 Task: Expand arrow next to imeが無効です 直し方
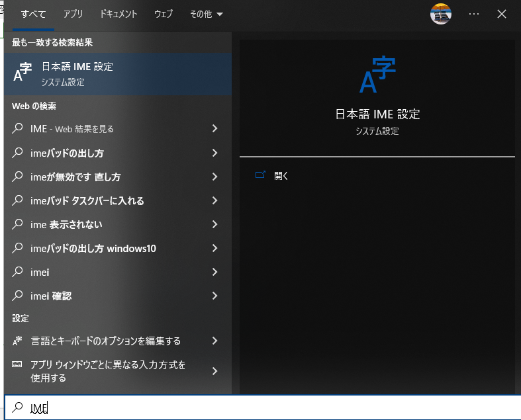tap(214, 177)
